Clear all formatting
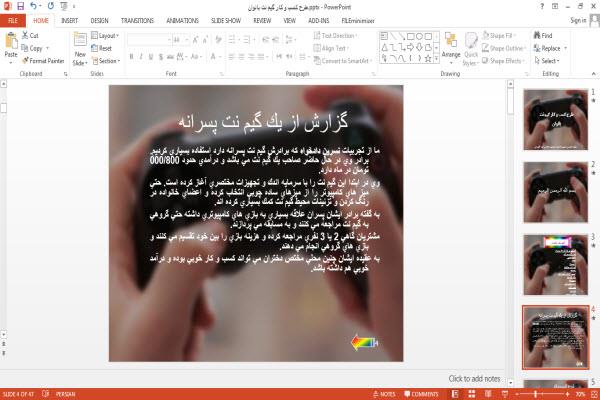The height and width of the screenshot is (400, 600). tap(218, 40)
